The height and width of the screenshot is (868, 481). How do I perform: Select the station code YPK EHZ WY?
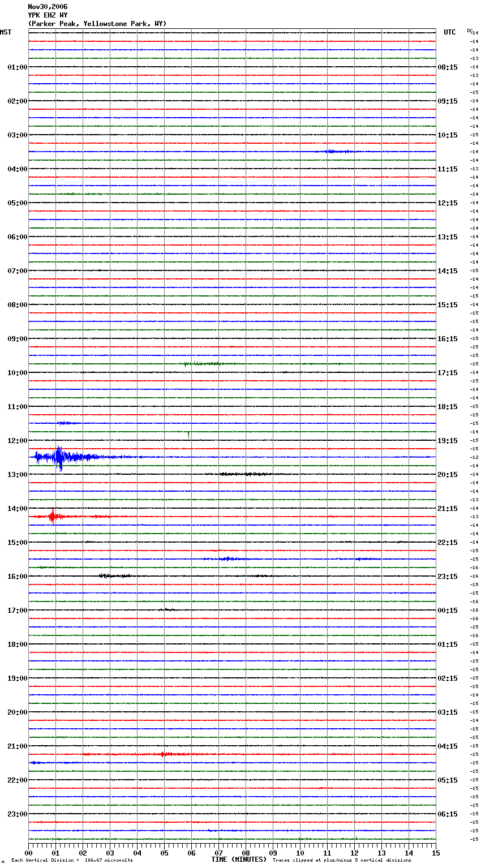pos(48,15)
